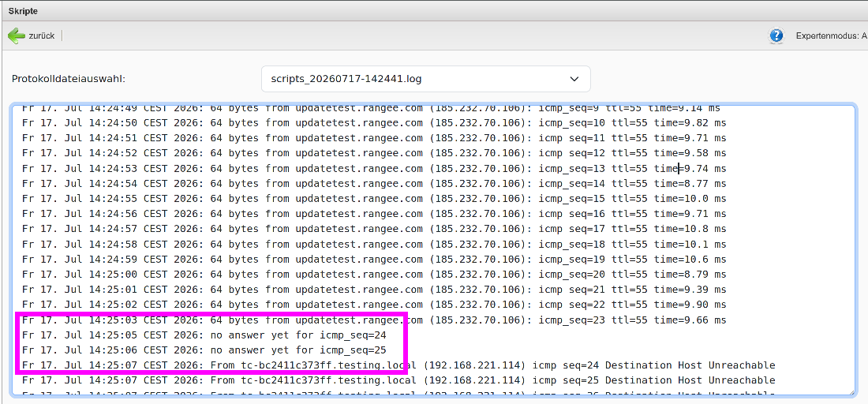Click the log line with icmp_seq=17
The image size is (868, 404).
click(374, 229)
